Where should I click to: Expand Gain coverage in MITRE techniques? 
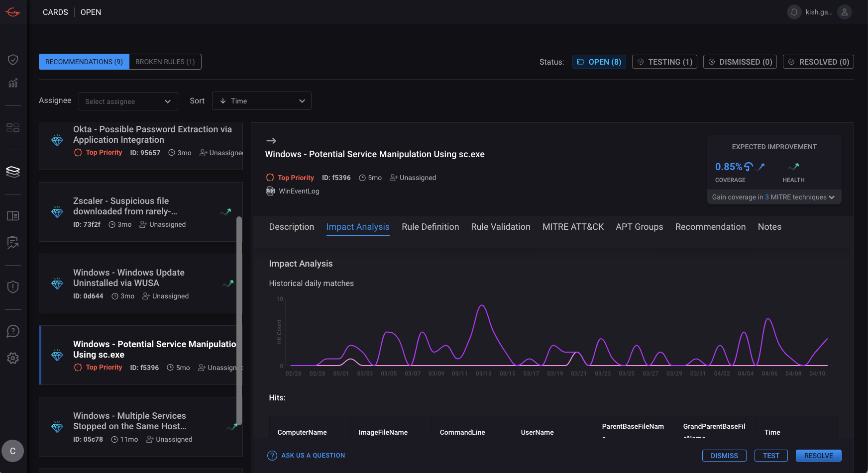point(773,197)
